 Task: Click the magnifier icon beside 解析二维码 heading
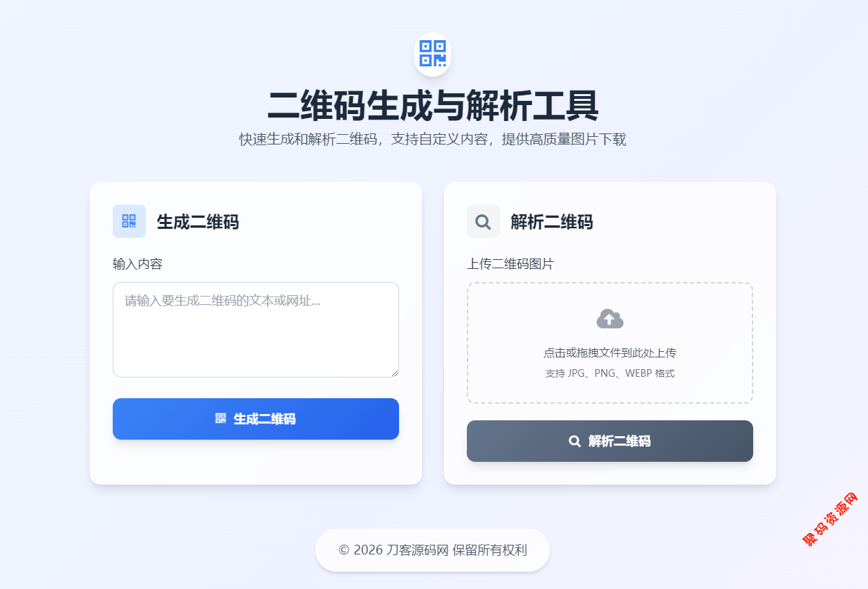pyautogui.click(x=483, y=221)
